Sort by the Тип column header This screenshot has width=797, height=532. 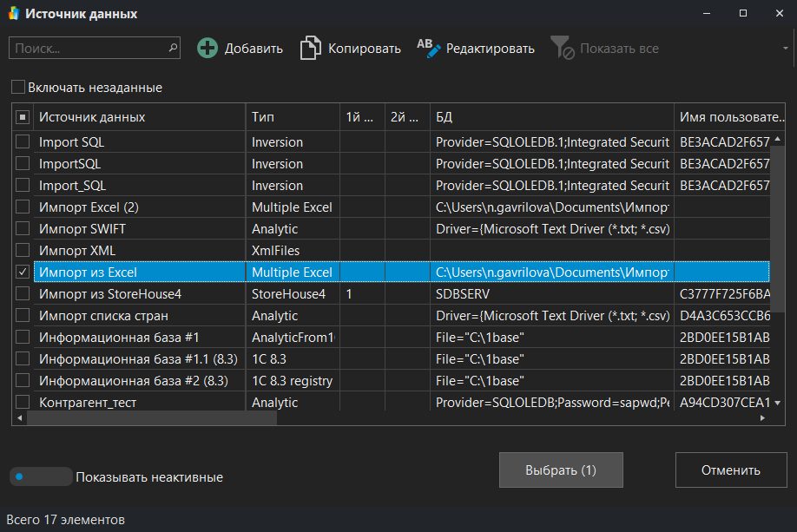pyautogui.click(x=292, y=117)
